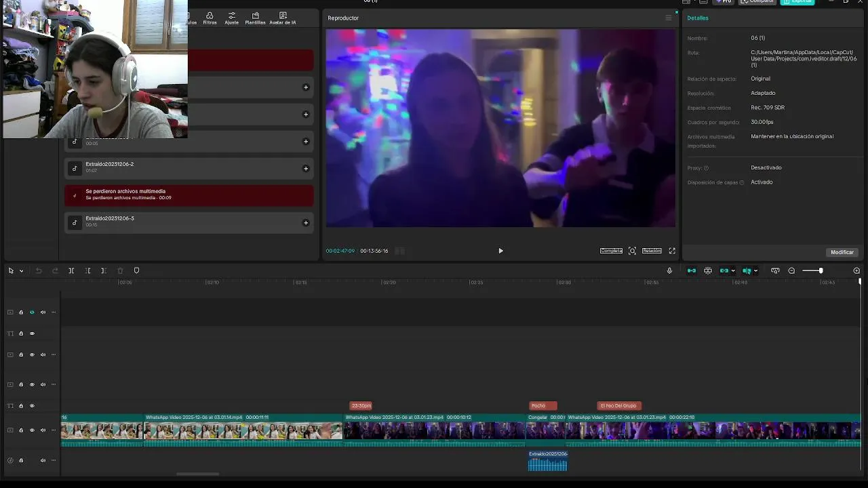Open the Ajuste panel icon
This screenshot has height=488, width=868.
232,18
